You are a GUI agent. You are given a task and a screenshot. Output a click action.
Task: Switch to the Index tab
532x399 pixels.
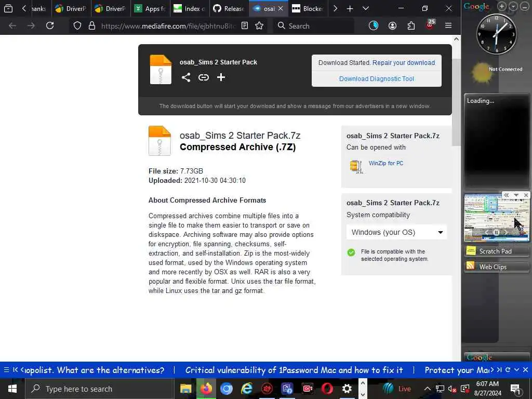pyautogui.click(x=189, y=8)
